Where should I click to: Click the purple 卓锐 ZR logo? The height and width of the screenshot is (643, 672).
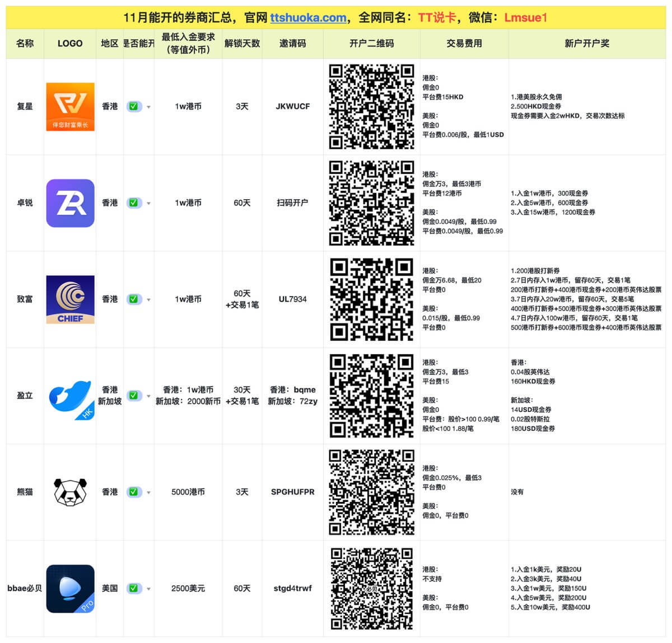point(70,203)
